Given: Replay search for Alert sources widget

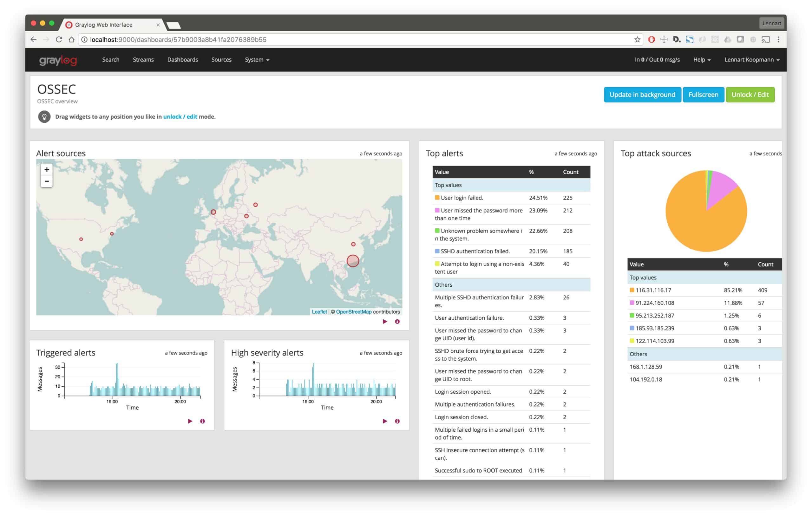Looking at the screenshot, I should 385,322.
